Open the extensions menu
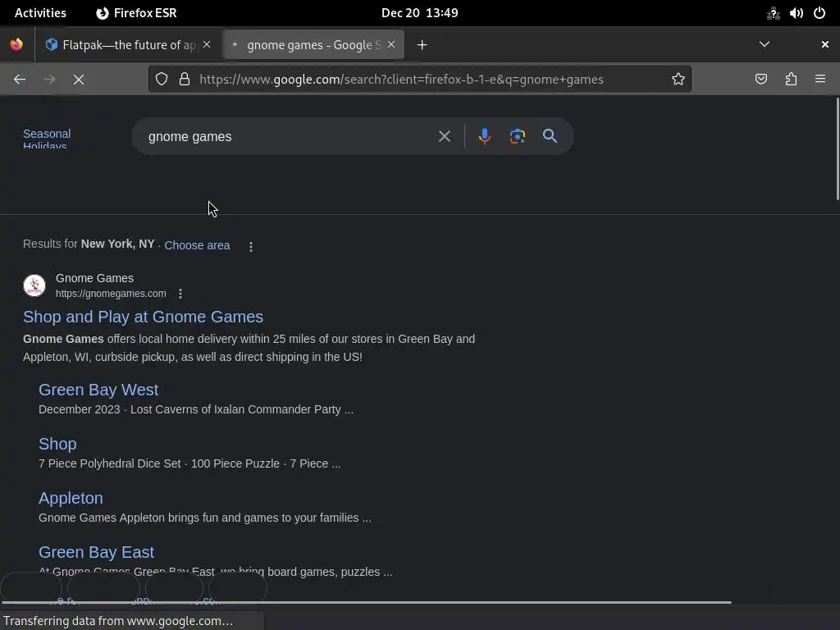 pyautogui.click(x=791, y=80)
